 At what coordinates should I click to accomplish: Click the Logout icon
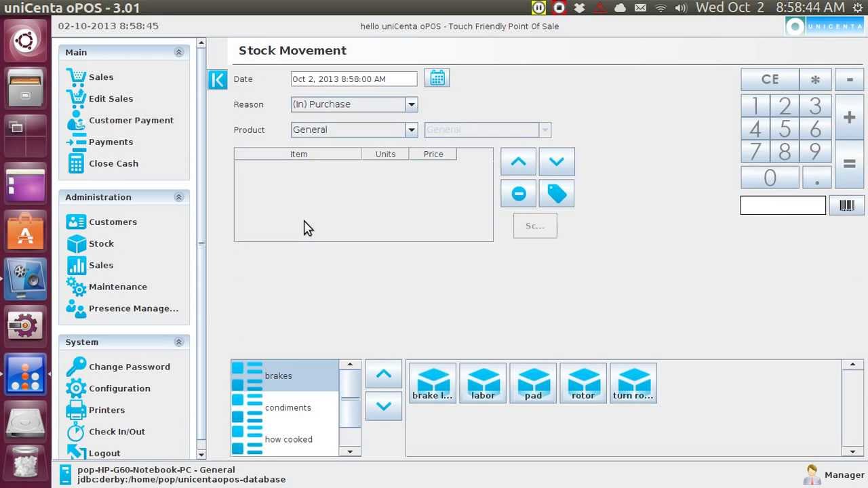77,453
